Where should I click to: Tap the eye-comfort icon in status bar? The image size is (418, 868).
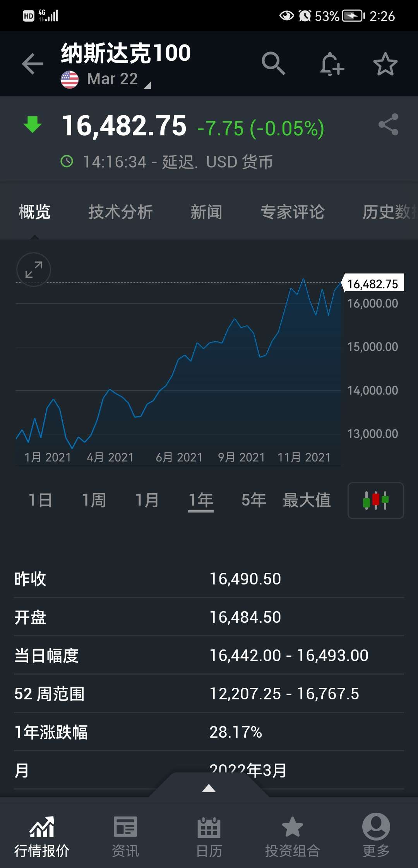[286, 16]
